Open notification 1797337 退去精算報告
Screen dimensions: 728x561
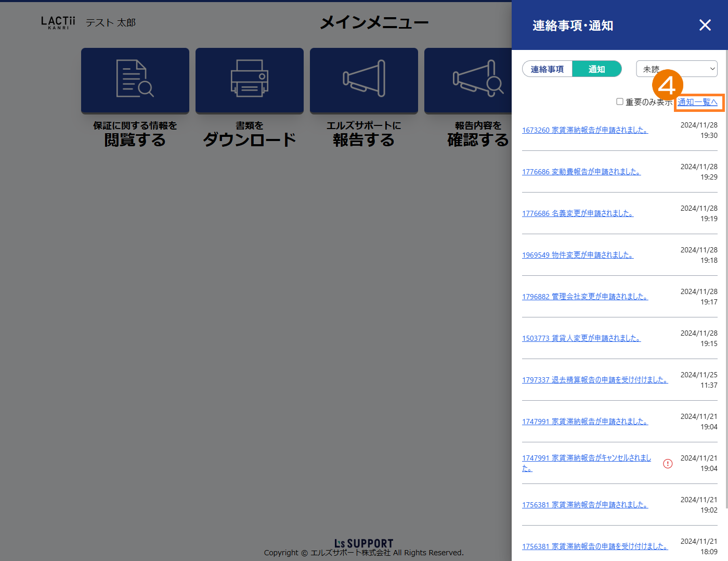pyautogui.click(x=594, y=380)
